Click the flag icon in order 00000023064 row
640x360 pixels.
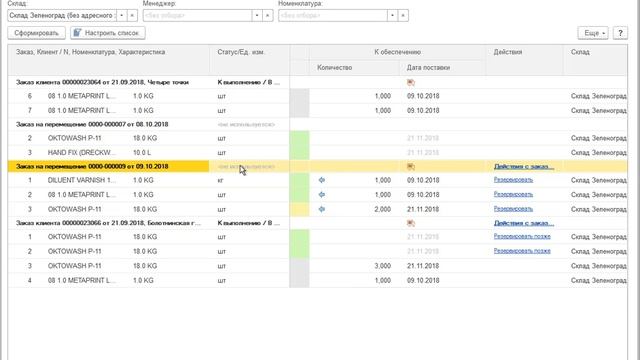[411, 82]
